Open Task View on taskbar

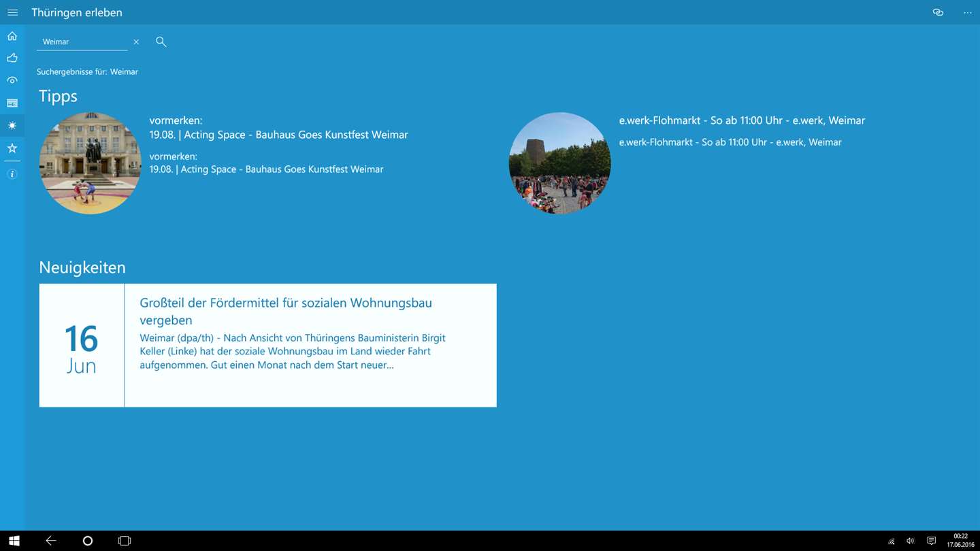coord(125,541)
